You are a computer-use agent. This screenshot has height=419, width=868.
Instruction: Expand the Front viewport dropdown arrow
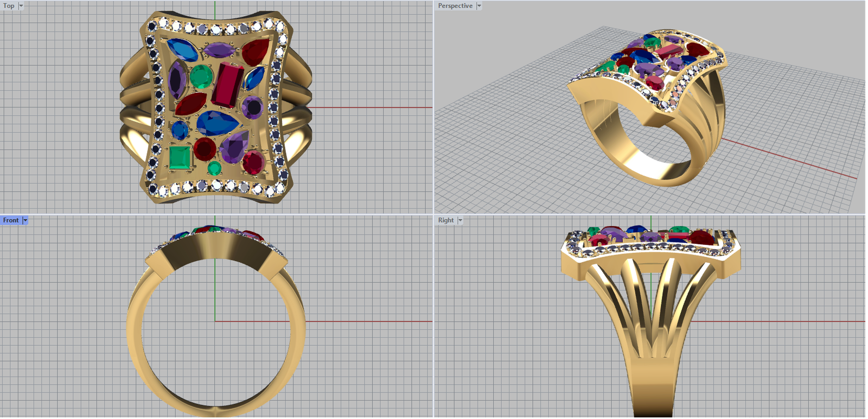(x=25, y=220)
